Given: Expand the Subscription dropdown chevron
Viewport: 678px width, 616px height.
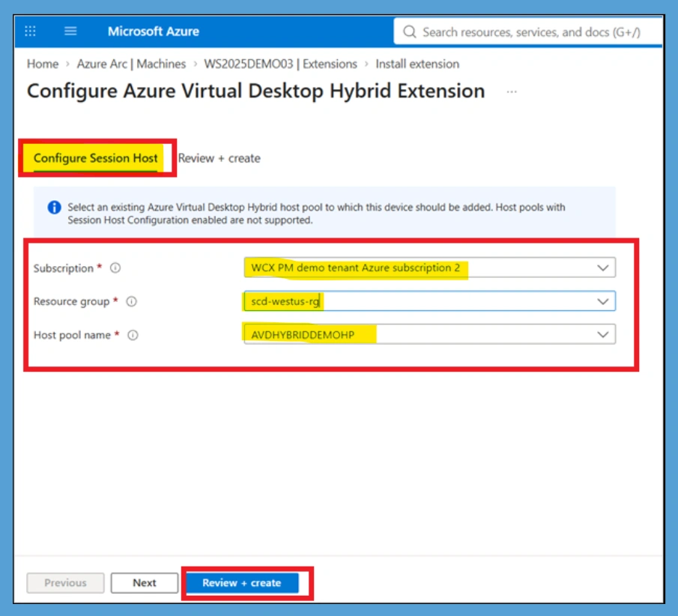Looking at the screenshot, I should point(603,268).
